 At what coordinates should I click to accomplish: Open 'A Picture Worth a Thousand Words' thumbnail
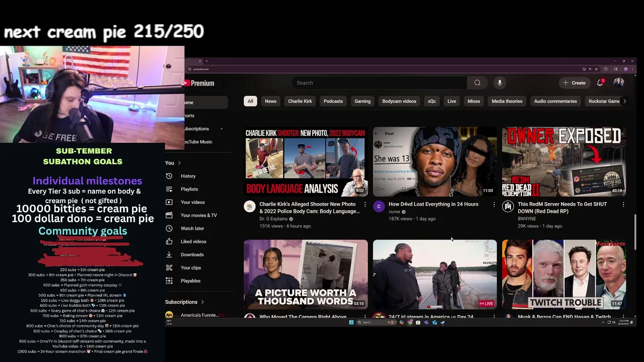306,274
